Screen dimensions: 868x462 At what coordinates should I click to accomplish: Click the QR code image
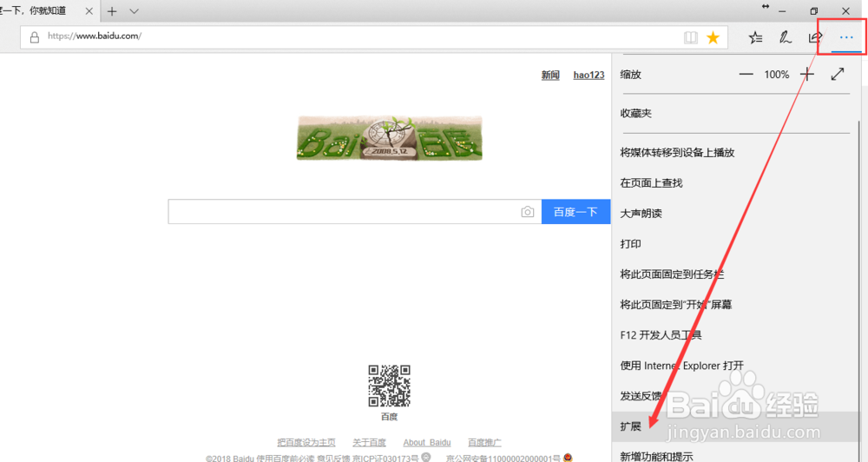point(389,386)
